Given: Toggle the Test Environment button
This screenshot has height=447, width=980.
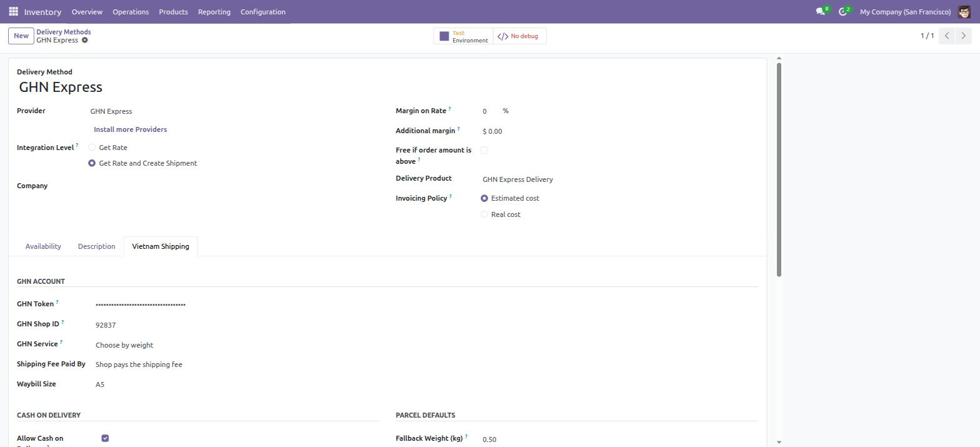Looking at the screenshot, I should (463, 36).
